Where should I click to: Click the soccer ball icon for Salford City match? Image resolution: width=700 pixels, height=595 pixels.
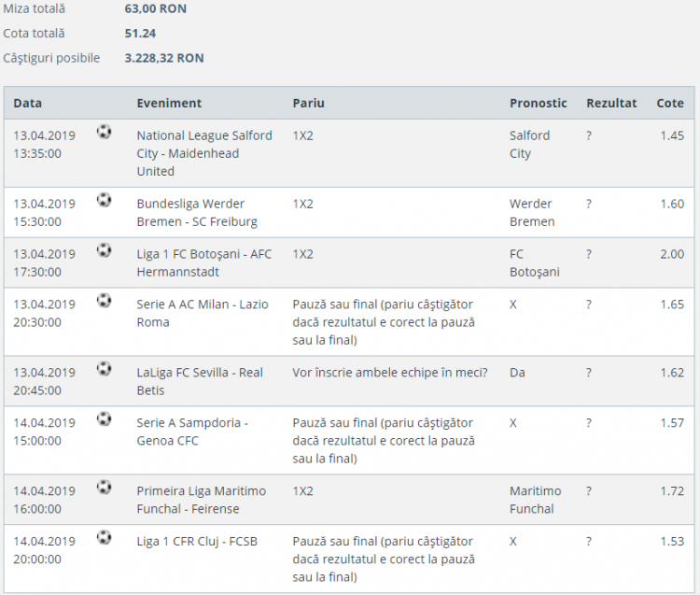(104, 132)
